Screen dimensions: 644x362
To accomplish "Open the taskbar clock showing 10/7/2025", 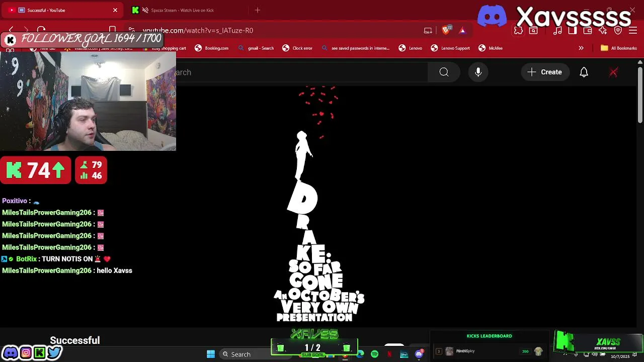I will (x=620, y=355).
